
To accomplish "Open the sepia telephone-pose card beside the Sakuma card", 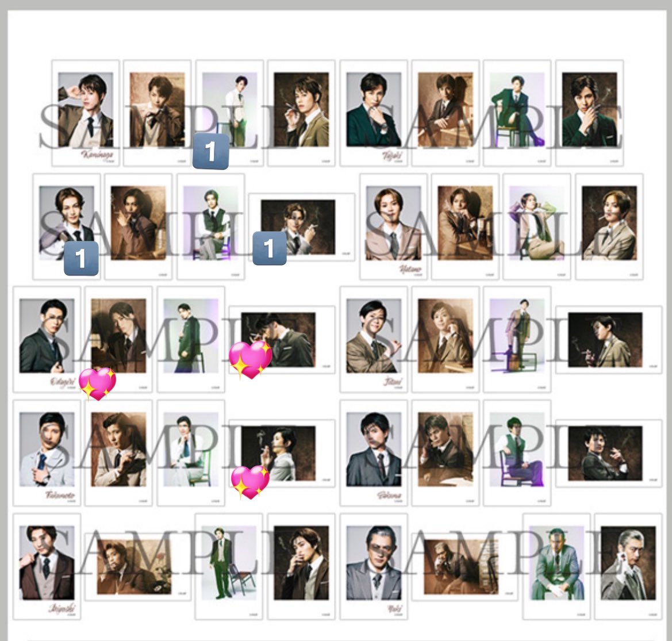I will click(x=446, y=453).
